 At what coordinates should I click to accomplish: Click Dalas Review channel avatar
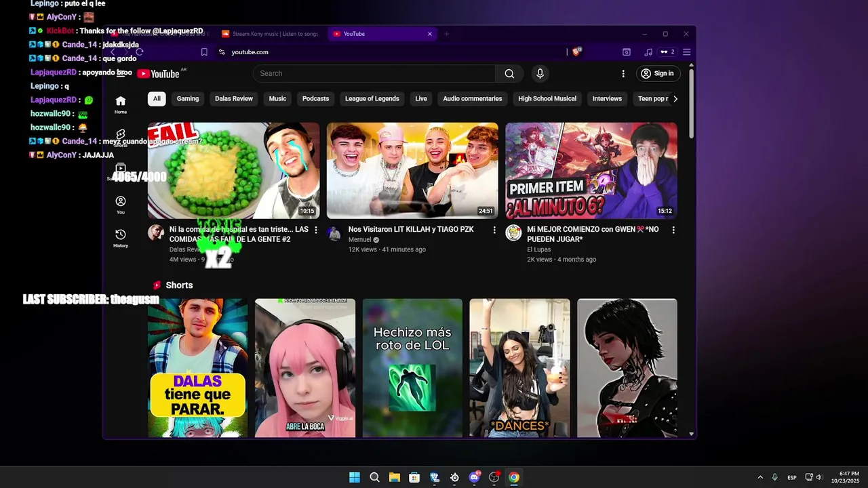[x=155, y=233]
